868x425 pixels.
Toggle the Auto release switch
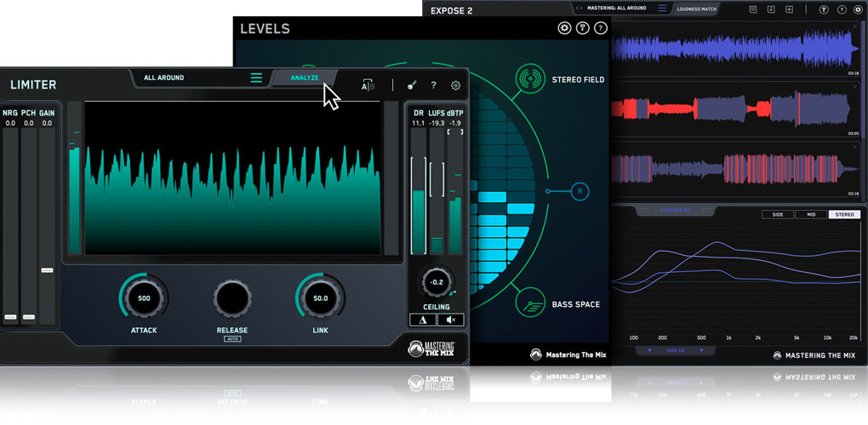click(x=232, y=338)
